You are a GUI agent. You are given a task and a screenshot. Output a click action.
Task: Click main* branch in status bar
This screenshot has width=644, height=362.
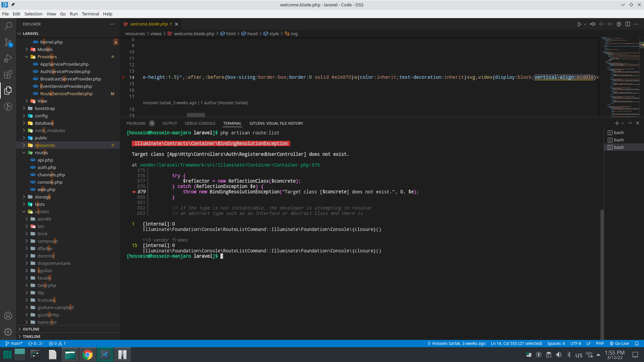[x=14, y=344]
